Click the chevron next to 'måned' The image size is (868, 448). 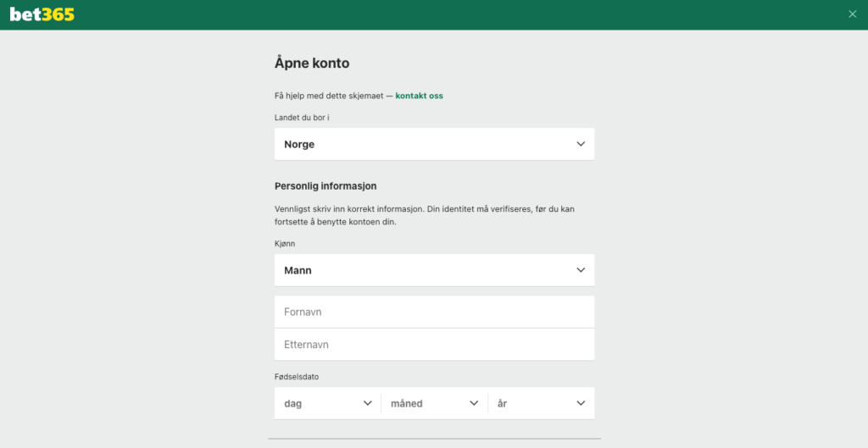pyautogui.click(x=474, y=404)
